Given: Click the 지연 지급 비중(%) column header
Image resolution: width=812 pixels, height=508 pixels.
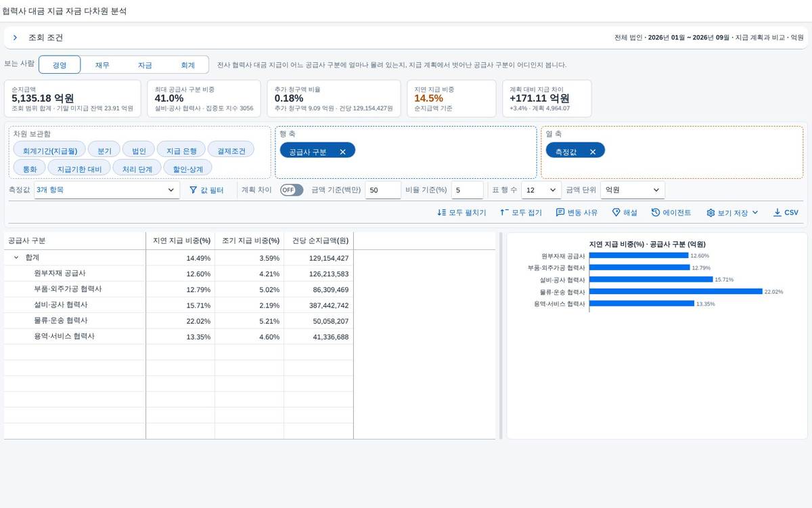Looking at the screenshot, I should 180,240.
